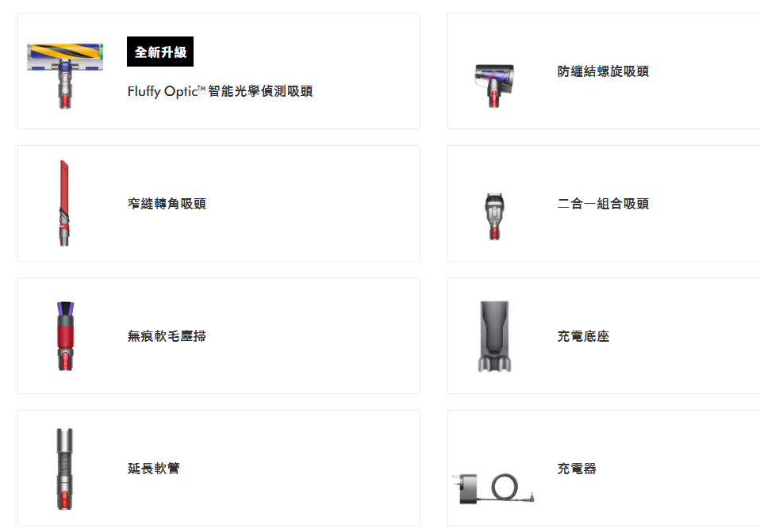
Task: Select the 防纏結螺旋吸頭 tool image
Action: pos(494,86)
